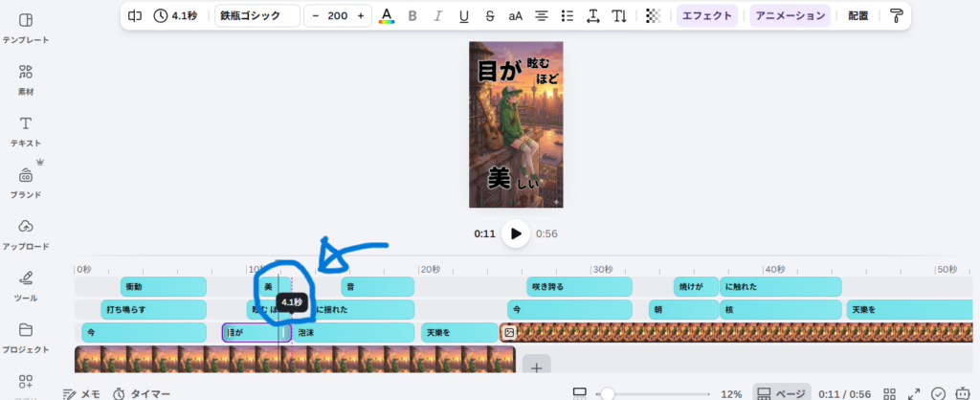The height and width of the screenshot is (400, 980).
Task: Click the paint roller copy style icon
Action: (896, 16)
